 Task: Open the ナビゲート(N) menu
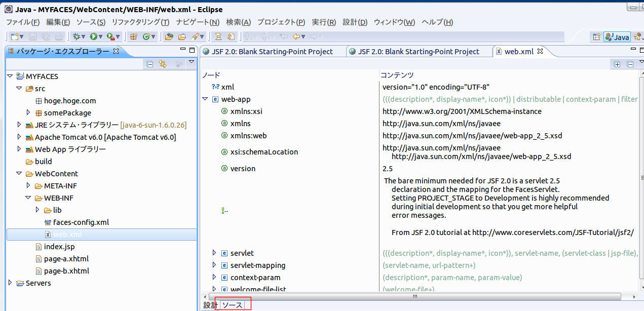coord(198,22)
